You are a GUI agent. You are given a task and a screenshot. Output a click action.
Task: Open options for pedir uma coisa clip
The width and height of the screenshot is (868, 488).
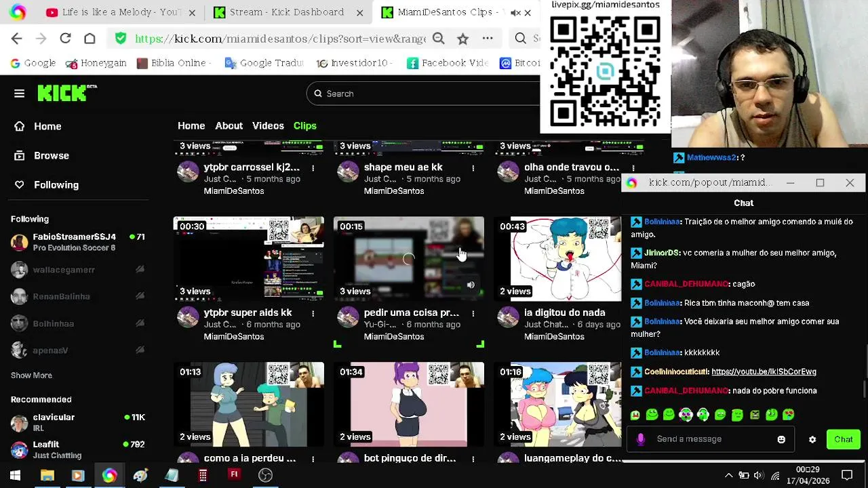(x=473, y=313)
